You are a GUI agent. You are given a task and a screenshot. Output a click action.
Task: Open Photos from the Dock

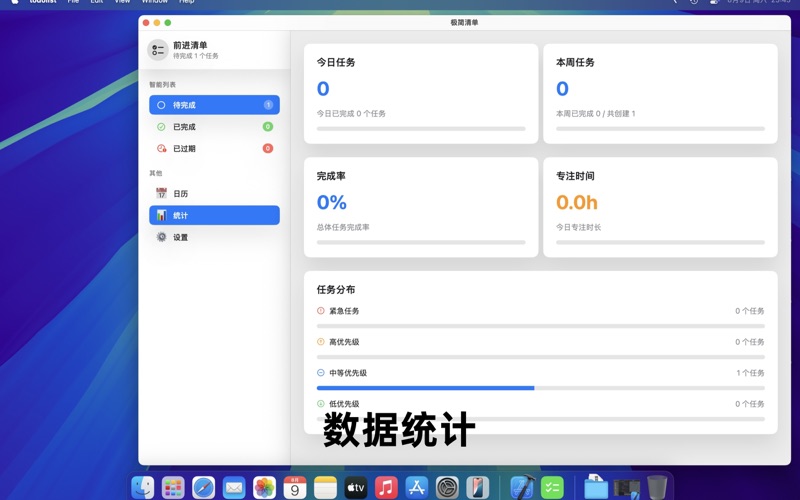[x=264, y=488]
